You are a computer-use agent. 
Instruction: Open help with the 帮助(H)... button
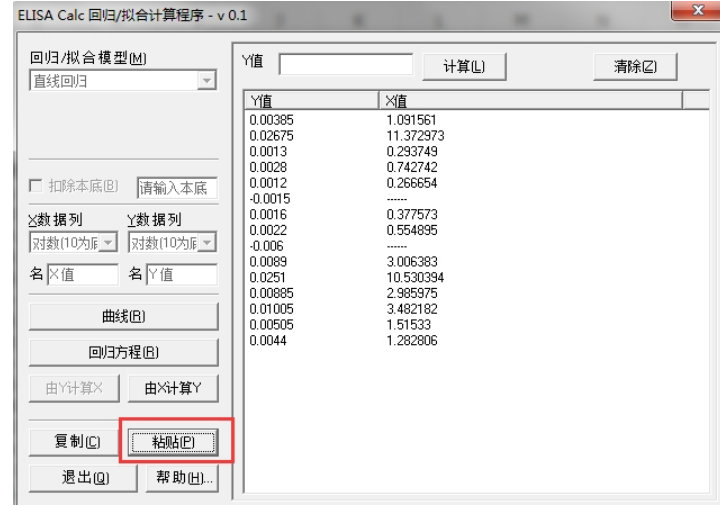pyautogui.click(x=182, y=478)
